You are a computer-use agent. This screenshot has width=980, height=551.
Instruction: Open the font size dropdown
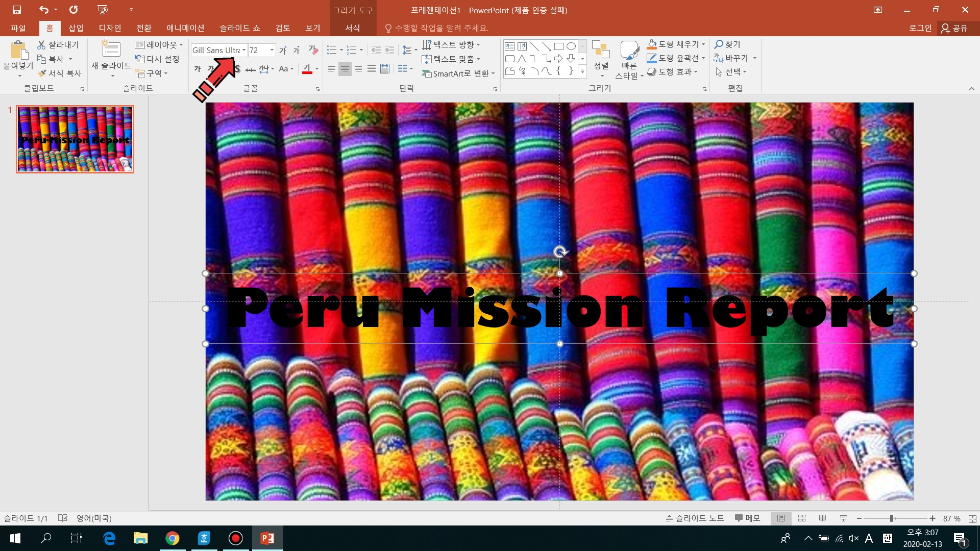pos(272,50)
